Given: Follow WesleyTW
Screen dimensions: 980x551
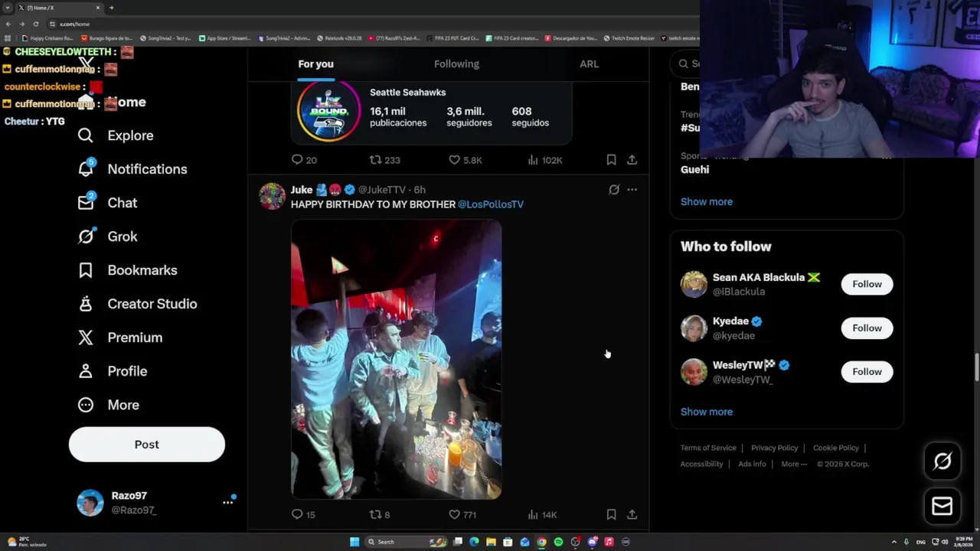Looking at the screenshot, I should [867, 372].
